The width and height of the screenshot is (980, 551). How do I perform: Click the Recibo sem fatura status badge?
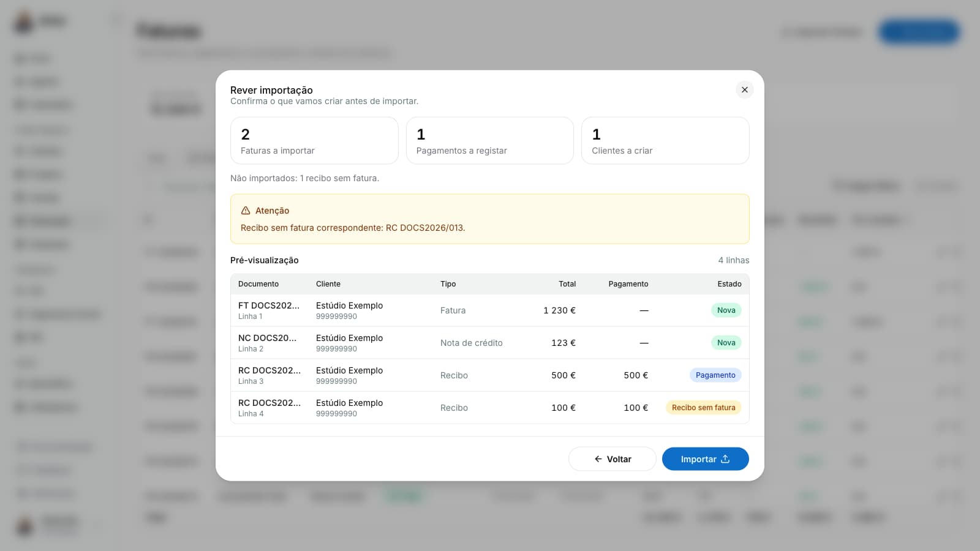[704, 408]
